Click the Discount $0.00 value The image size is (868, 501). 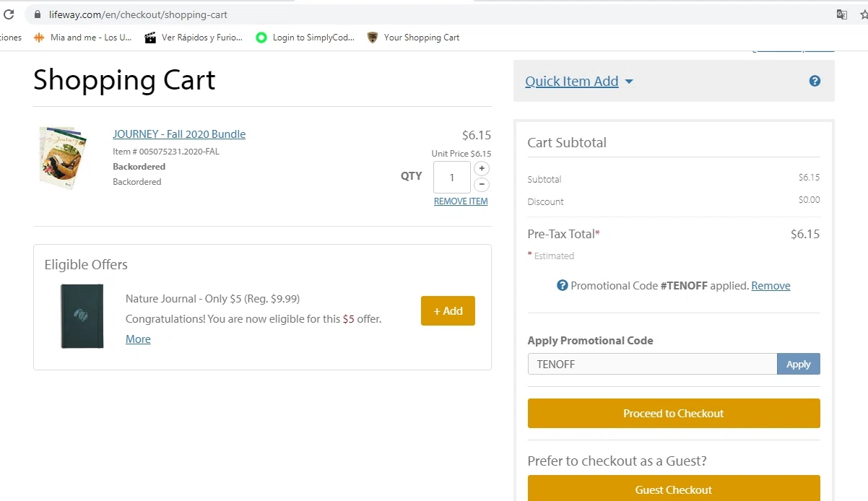(x=809, y=200)
